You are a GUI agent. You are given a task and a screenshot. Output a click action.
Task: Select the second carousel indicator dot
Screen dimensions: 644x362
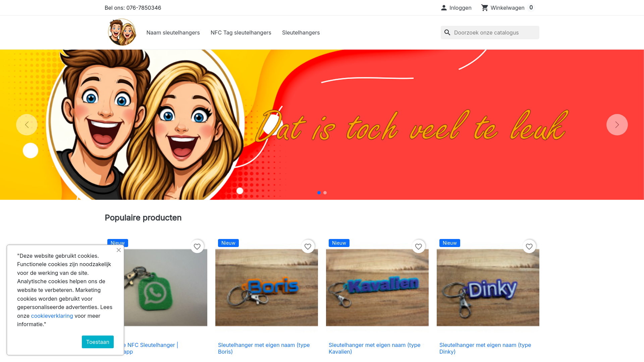pyautogui.click(x=325, y=193)
